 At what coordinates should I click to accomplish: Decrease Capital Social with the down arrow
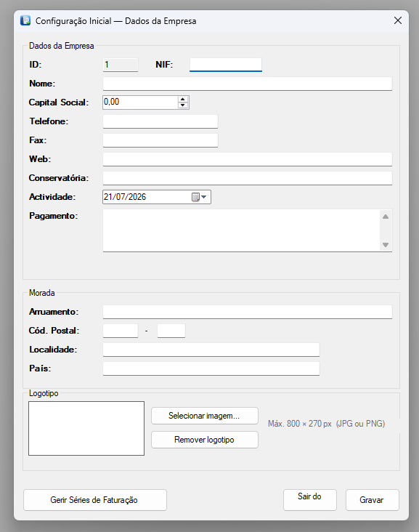click(183, 105)
